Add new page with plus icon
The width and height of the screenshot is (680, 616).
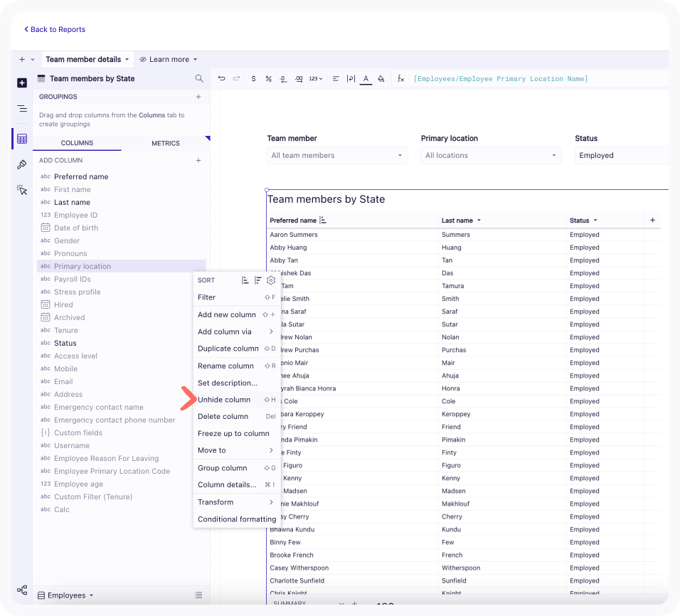[x=21, y=60]
